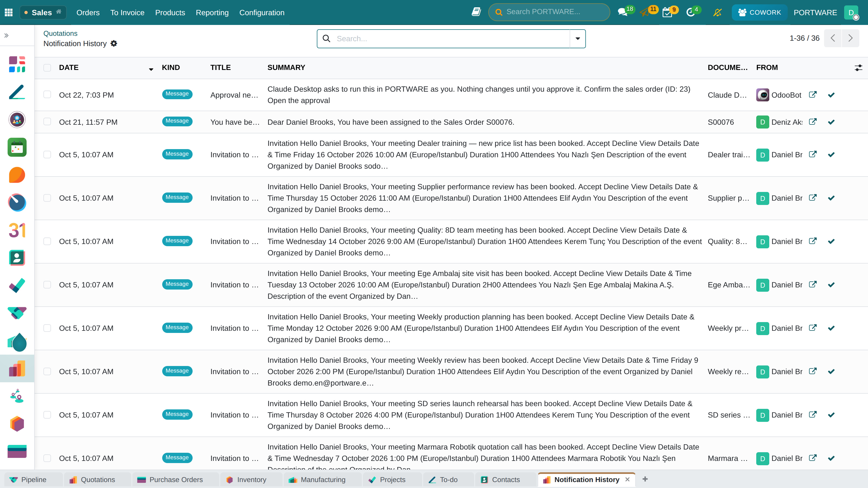This screenshot has height=488, width=868.
Task: Open the calendar activities icon with badge 9
Action: click(x=667, y=12)
